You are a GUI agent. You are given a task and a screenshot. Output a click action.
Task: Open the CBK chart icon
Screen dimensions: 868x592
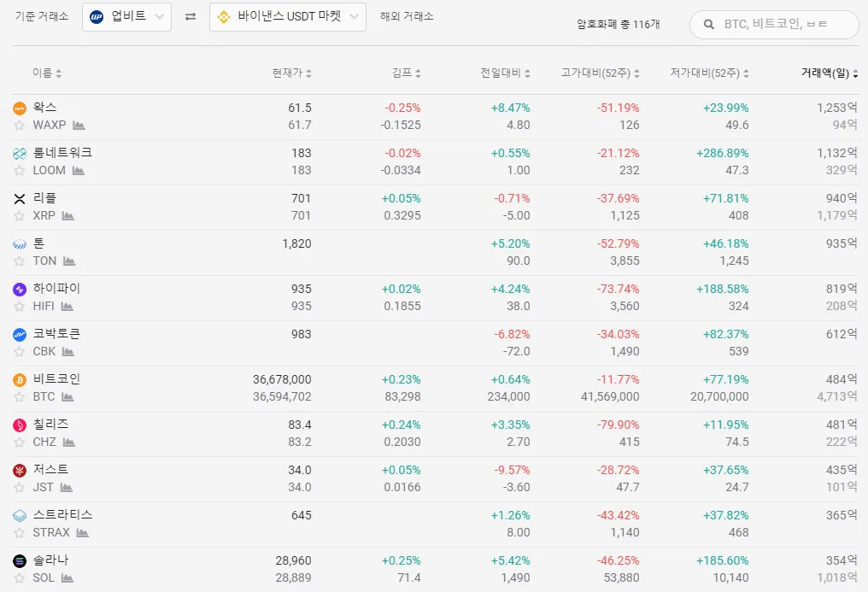coord(68,352)
